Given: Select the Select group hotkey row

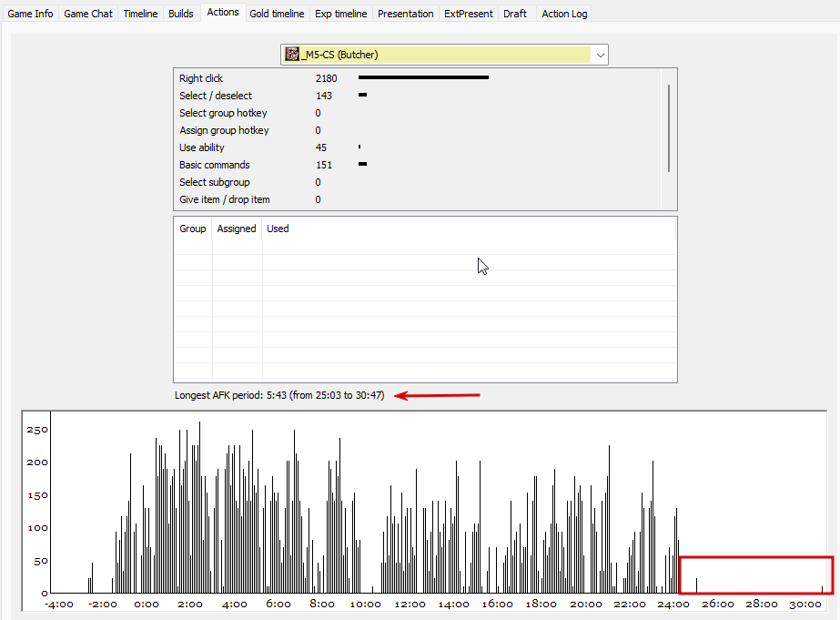Looking at the screenshot, I should click(418, 113).
